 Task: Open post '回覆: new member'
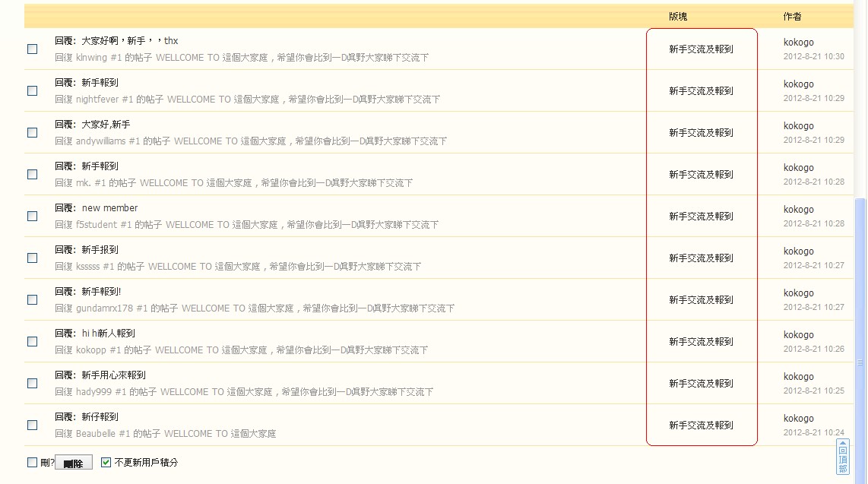click(97, 208)
